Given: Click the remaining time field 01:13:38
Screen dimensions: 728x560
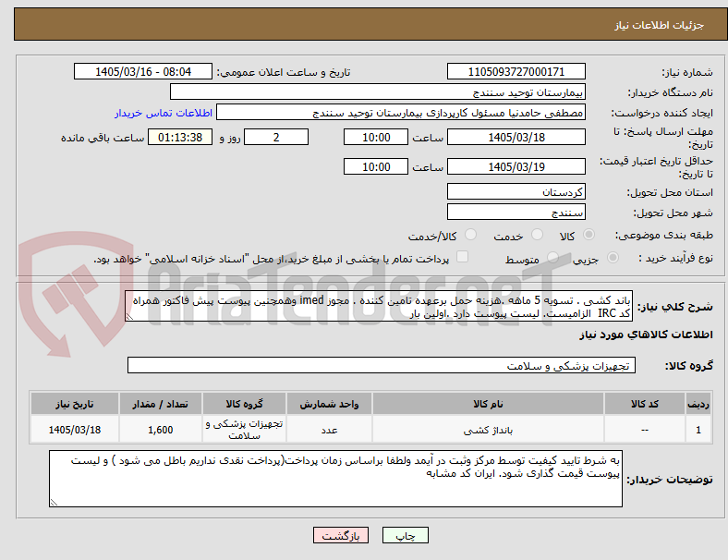Looking at the screenshot, I should (180, 138).
